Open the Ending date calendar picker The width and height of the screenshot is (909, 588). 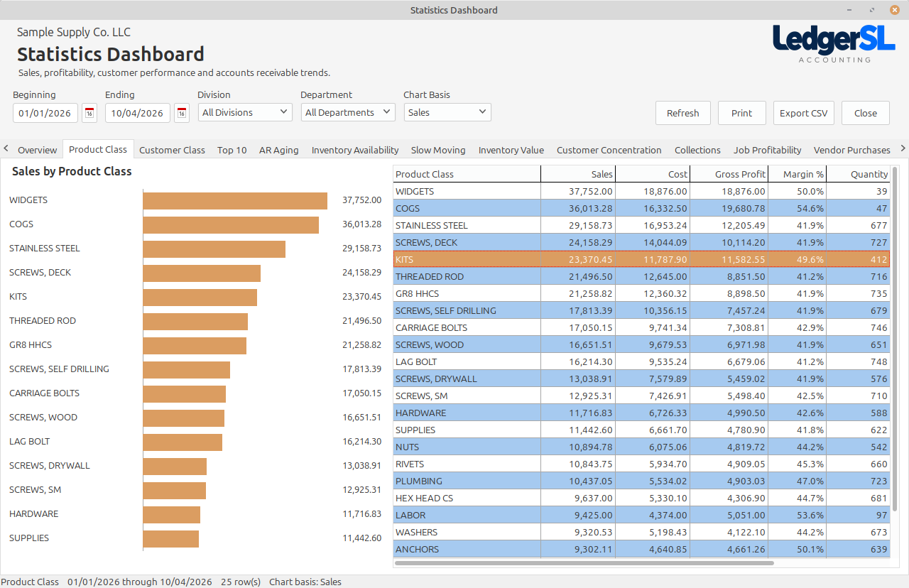coord(182,113)
